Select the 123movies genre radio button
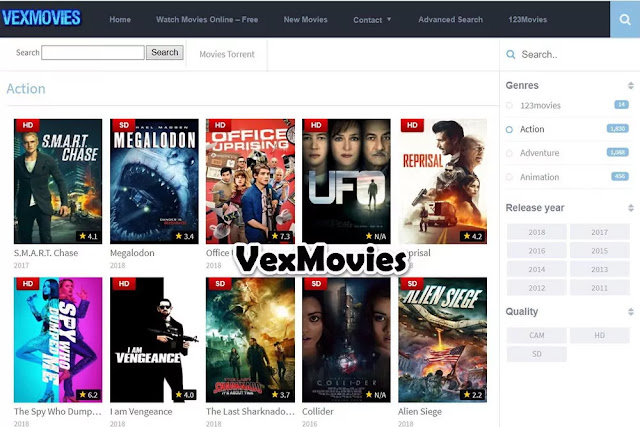 pyautogui.click(x=509, y=105)
